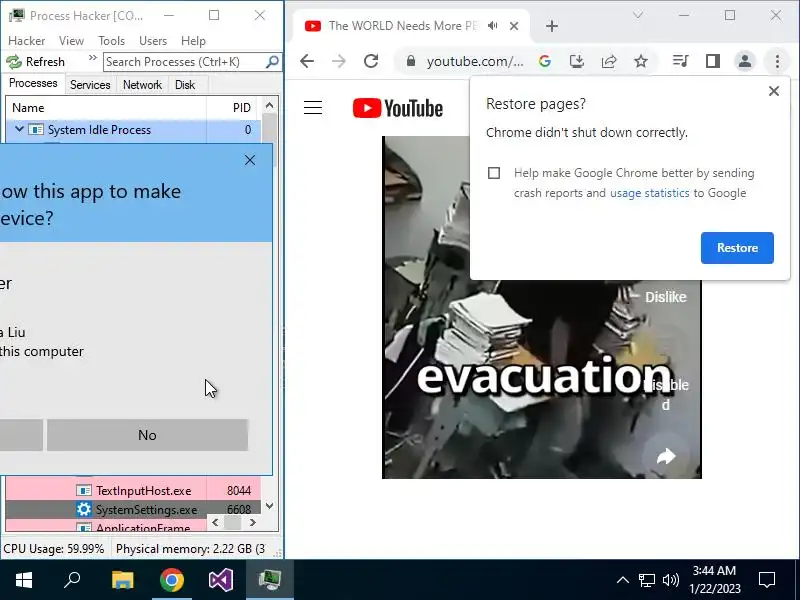This screenshot has height=600, width=800.
Task: Focus the Search Processes input field
Action: 184,62
